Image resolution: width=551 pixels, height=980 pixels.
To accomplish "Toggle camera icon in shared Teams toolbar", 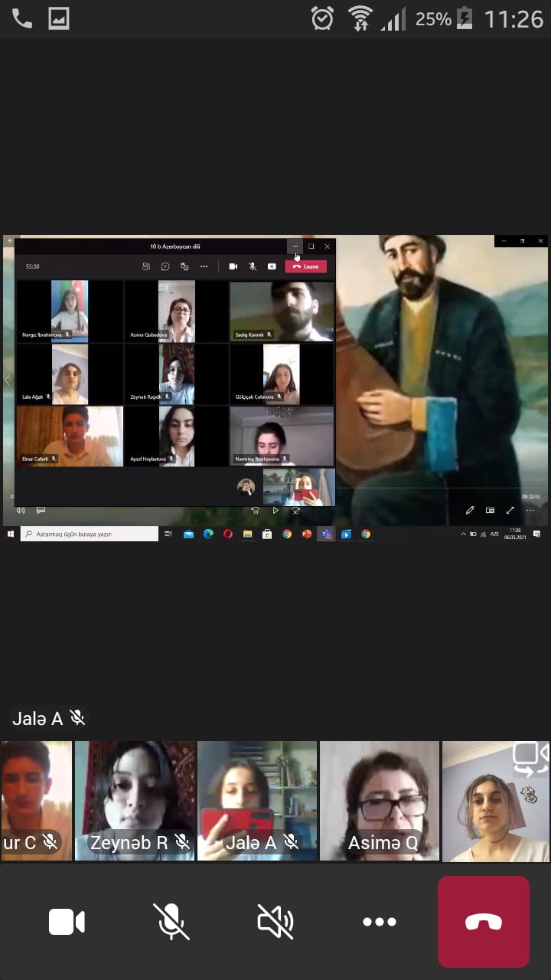I will click(x=233, y=266).
